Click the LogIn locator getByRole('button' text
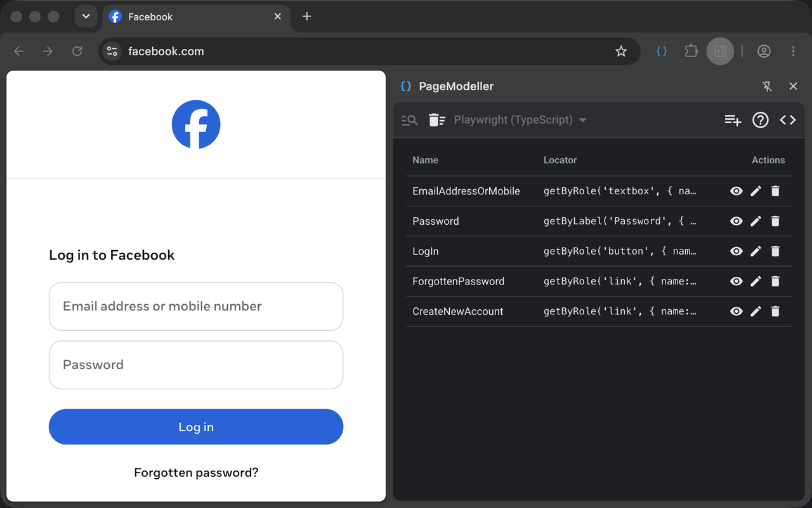 pos(620,251)
